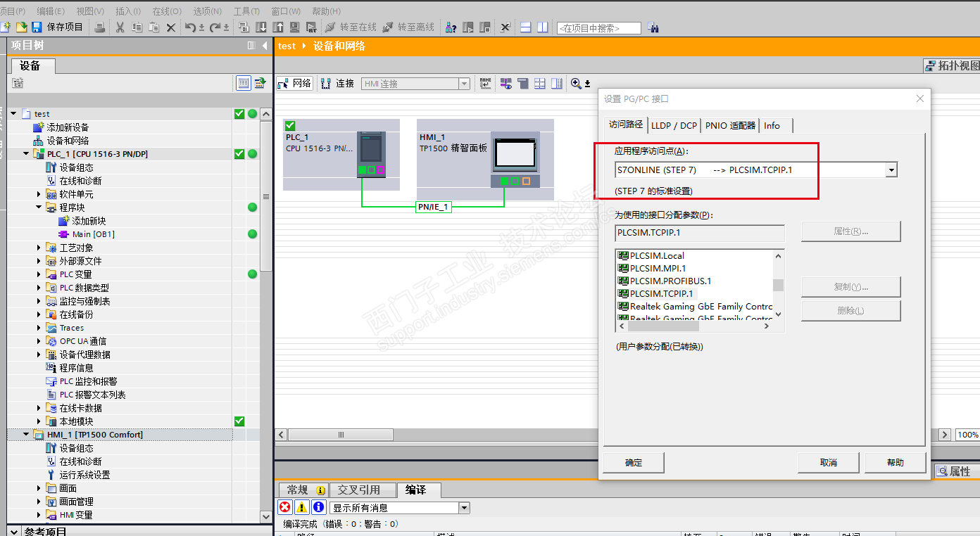The image size is (980, 536).
Task: Expand the PLC tags tree node
Action: click(x=39, y=274)
